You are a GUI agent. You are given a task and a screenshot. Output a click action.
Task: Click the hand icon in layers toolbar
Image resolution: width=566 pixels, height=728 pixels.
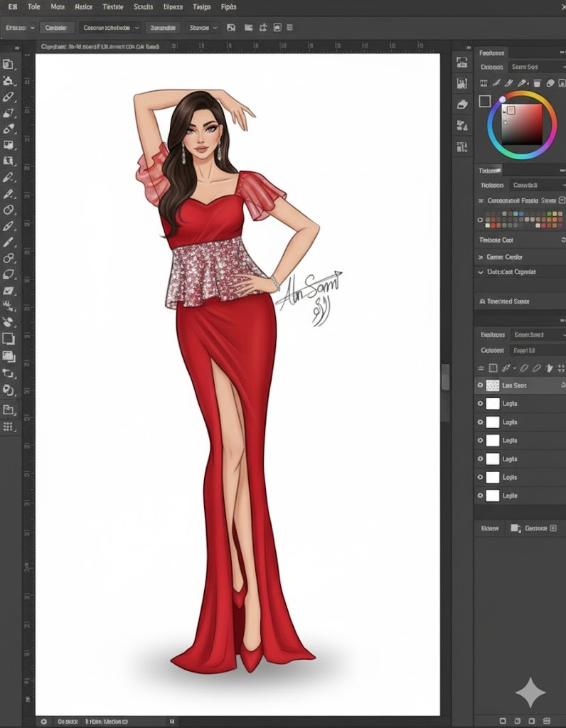pyautogui.click(x=550, y=368)
